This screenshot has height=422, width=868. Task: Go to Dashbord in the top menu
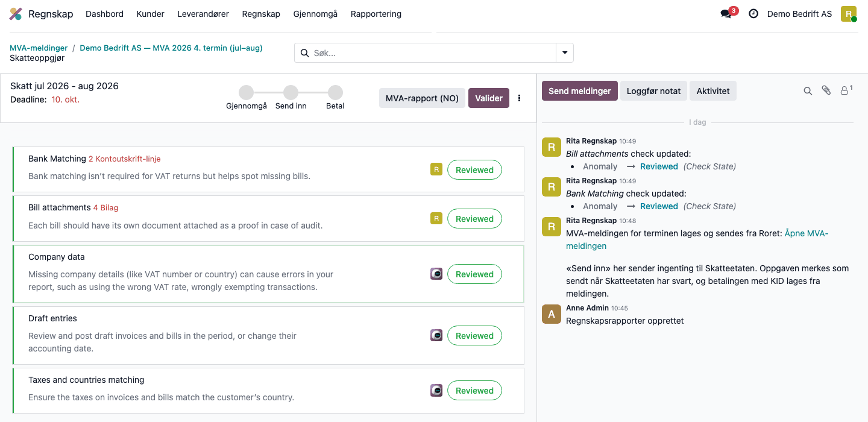point(104,14)
